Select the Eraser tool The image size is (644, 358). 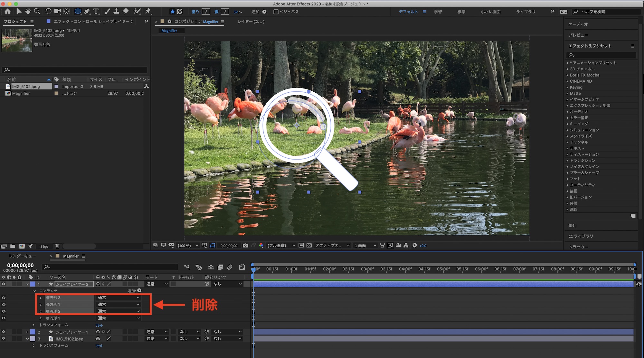126,12
